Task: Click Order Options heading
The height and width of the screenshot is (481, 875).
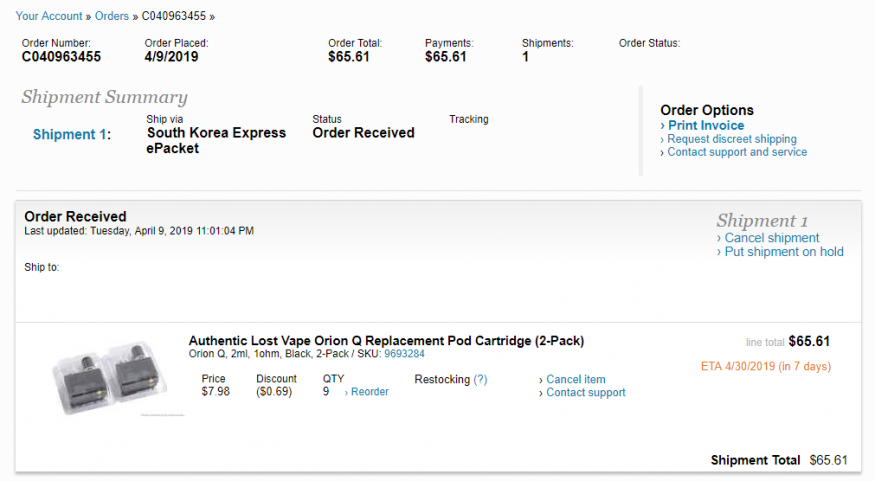Action: point(706,110)
